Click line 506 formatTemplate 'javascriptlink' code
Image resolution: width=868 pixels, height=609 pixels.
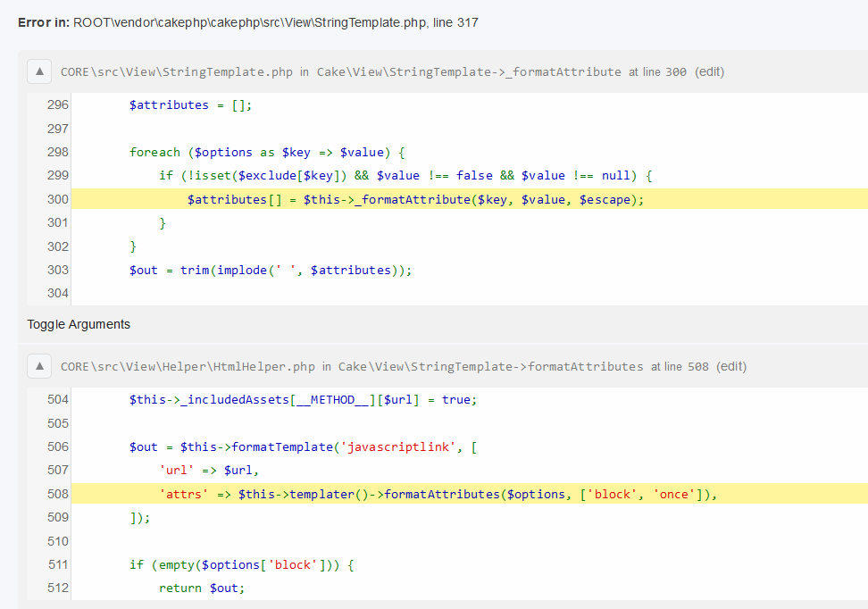click(x=303, y=446)
